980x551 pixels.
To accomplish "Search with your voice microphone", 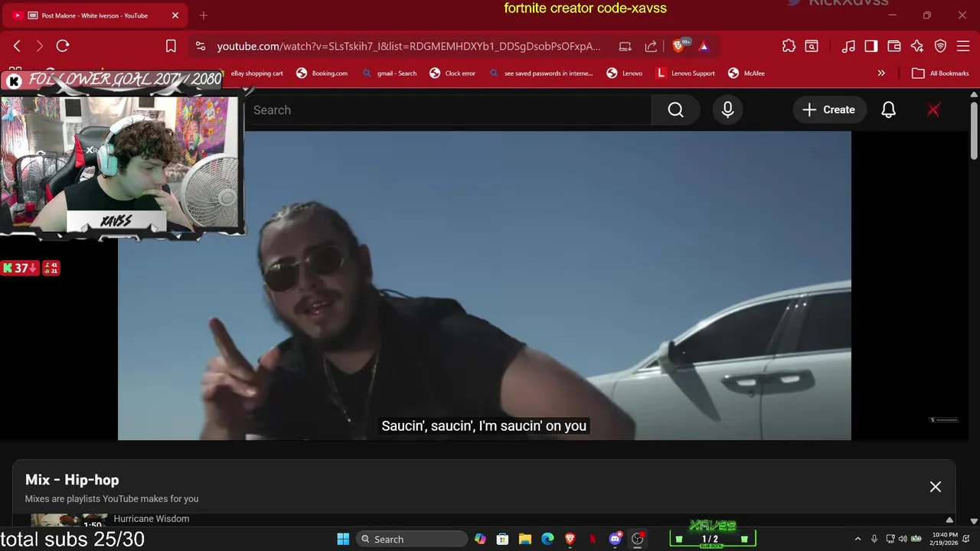I will (727, 110).
